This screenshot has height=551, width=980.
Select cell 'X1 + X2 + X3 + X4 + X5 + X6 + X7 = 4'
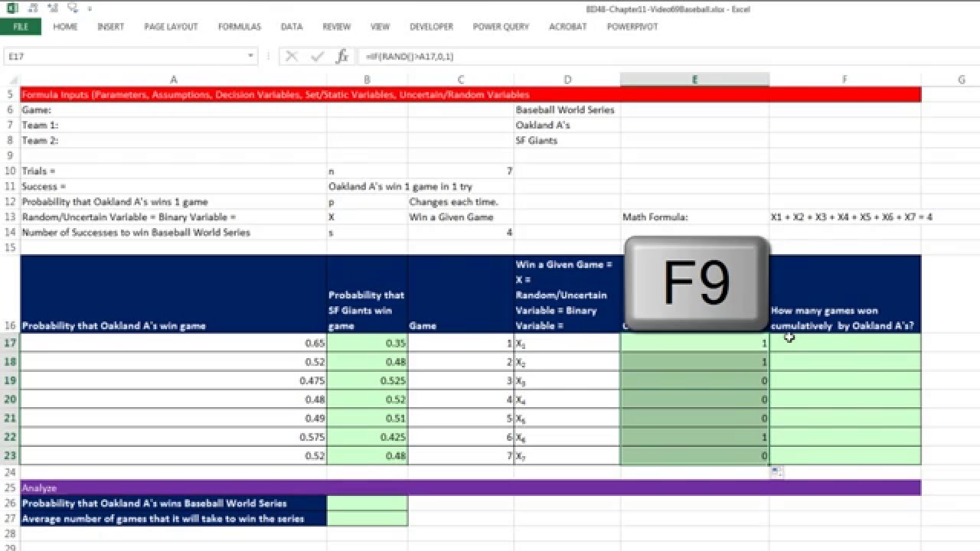point(845,217)
